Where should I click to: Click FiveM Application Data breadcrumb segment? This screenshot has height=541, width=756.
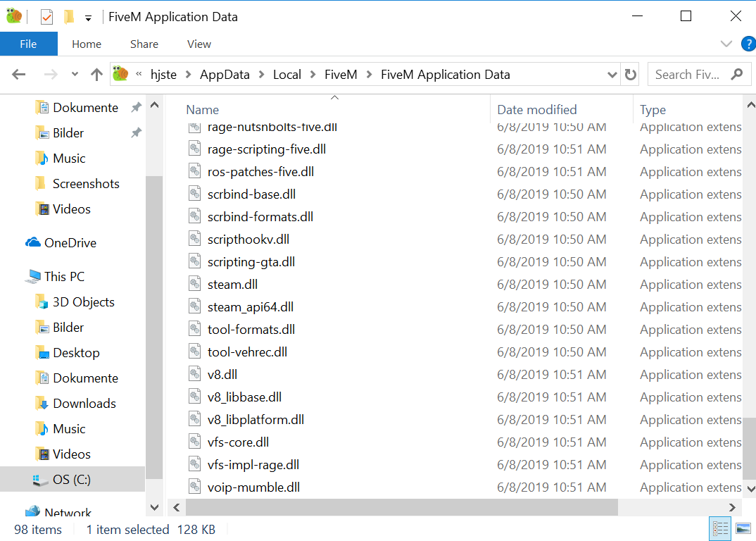[446, 75]
